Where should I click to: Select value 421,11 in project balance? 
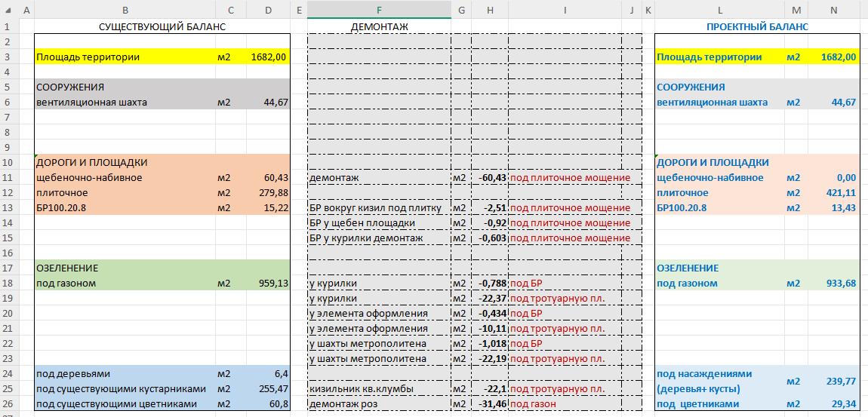coord(834,192)
